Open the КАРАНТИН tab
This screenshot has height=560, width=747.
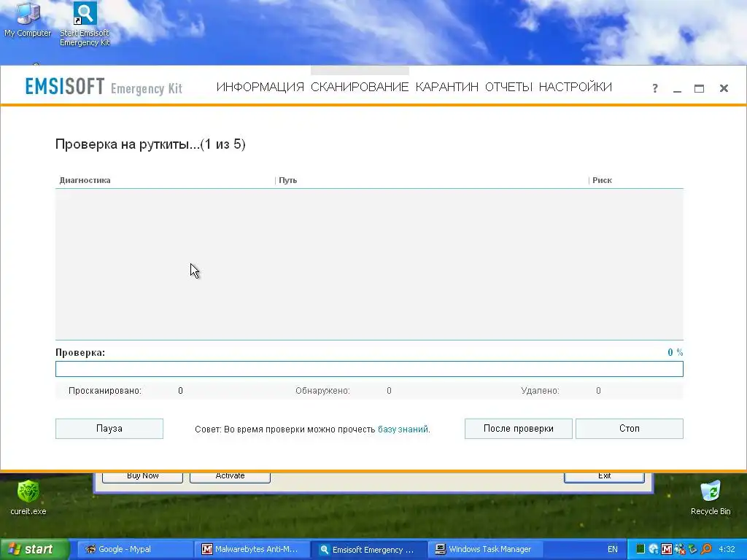coord(447,87)
